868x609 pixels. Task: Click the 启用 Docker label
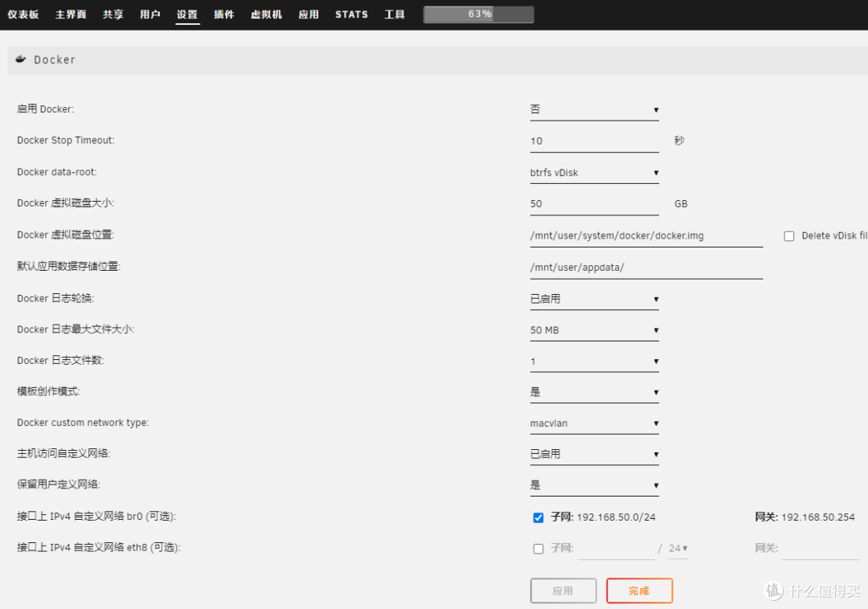click(x=45, y=109)
